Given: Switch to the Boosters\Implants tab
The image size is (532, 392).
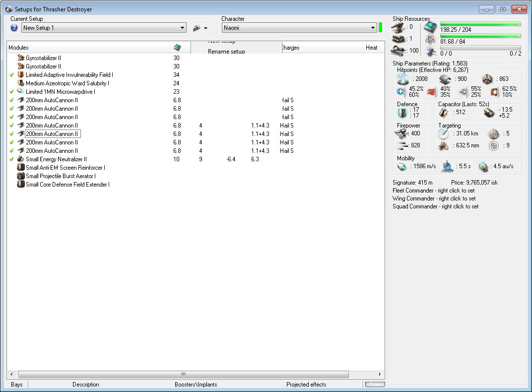Looking at the screenshot, I should [196, 385].
